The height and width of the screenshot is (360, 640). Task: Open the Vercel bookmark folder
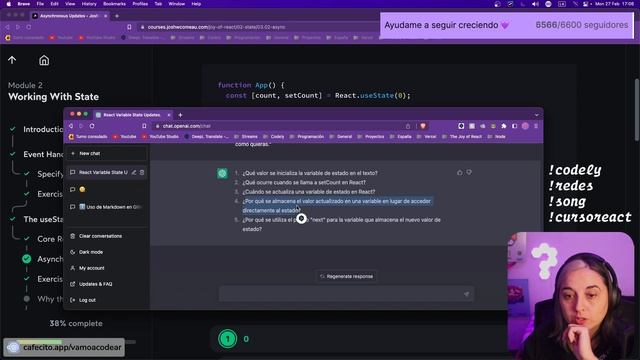[427, 137]
